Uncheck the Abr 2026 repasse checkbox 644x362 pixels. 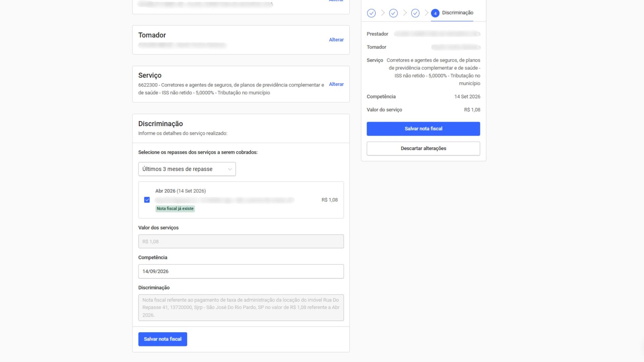147,200
